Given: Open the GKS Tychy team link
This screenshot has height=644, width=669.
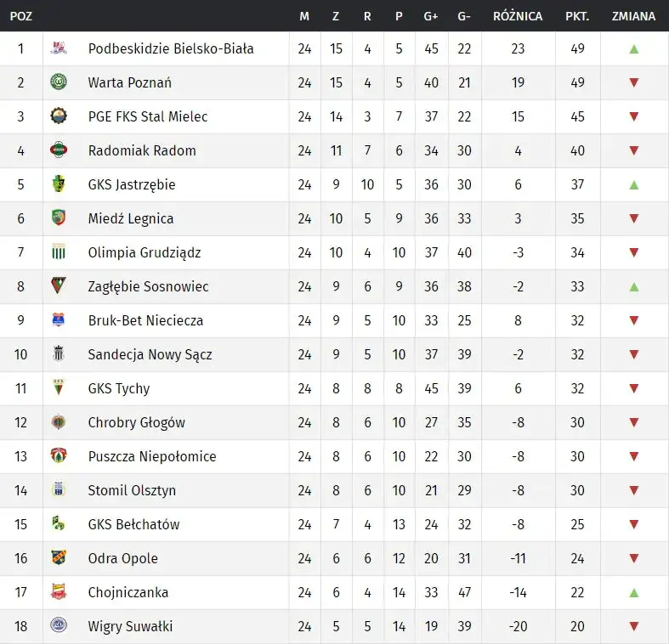Looking at the screenshot, I should tap(119, 388).
